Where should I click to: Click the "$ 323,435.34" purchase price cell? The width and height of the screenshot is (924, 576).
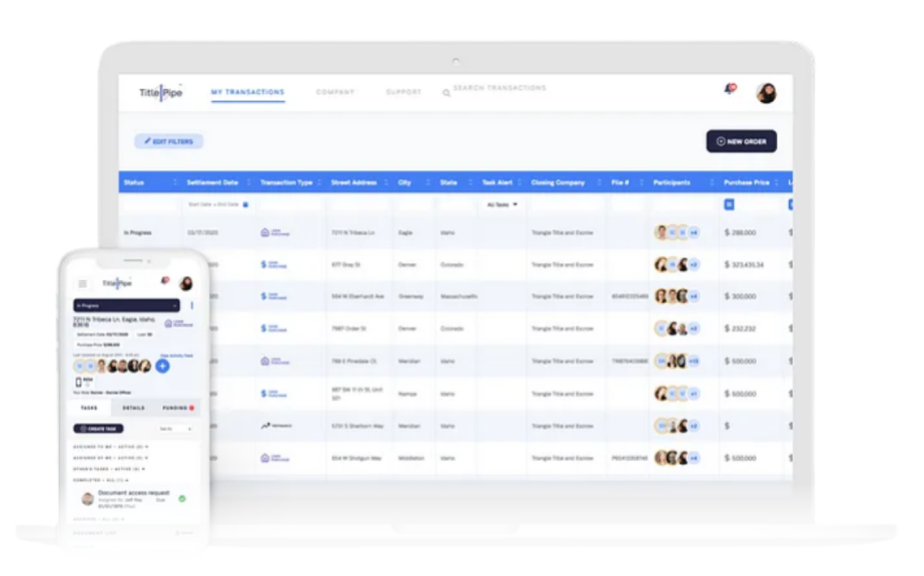pyautogui.click(x=744, y=265)
